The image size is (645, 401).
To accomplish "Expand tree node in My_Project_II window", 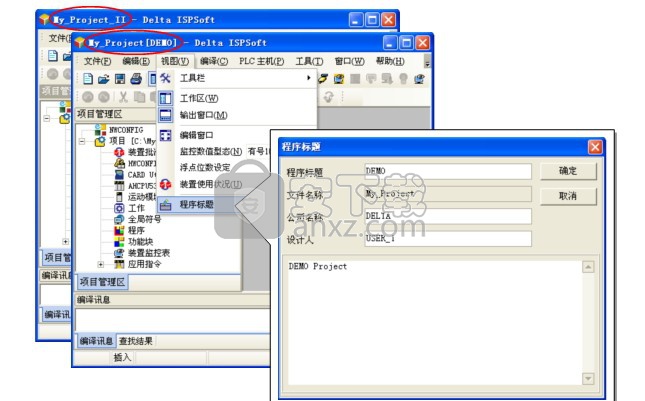I will [65, 241].
